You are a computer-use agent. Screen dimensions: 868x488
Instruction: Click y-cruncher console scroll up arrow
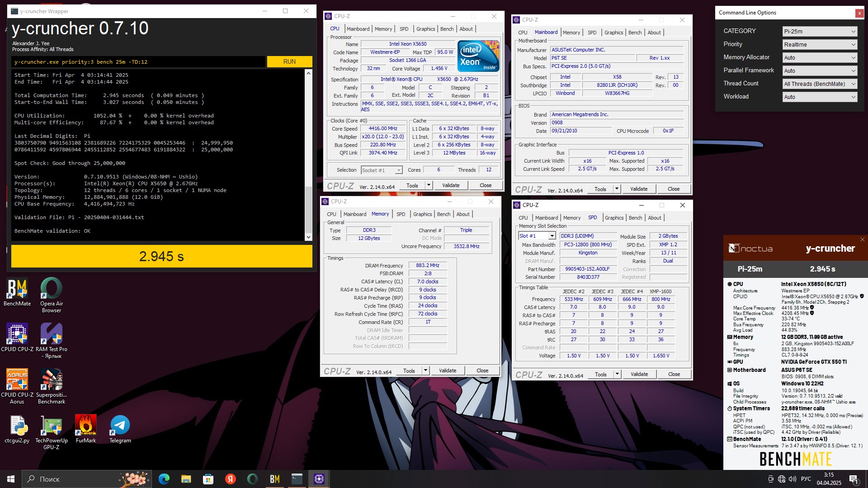click(309, 73)
